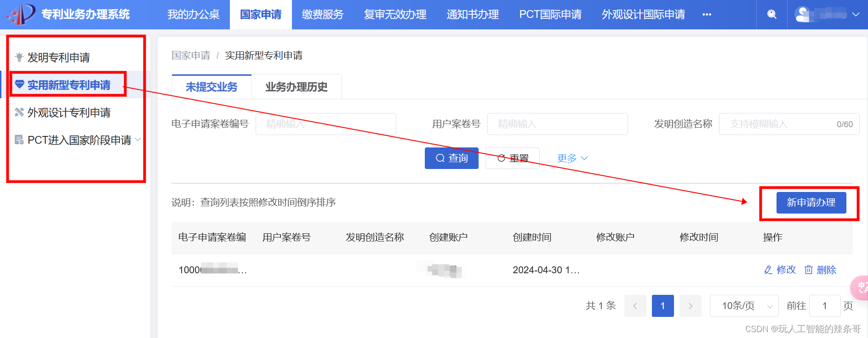
Task: Open 复审无效办理 menu
Action: [395, 15]
